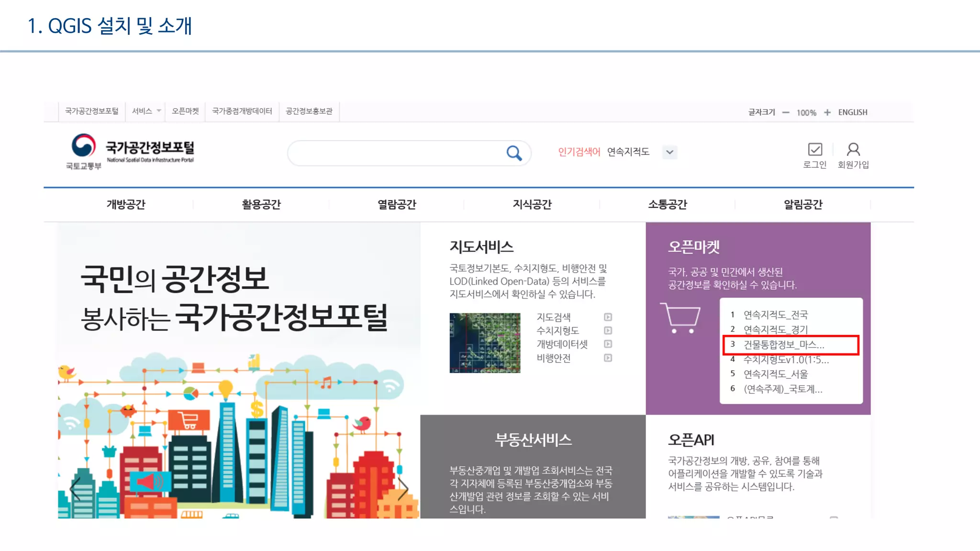Viewport: 980px width, 551px height.
Task: Click the 오픈마켓 panel heading
Action: (694, 247)
